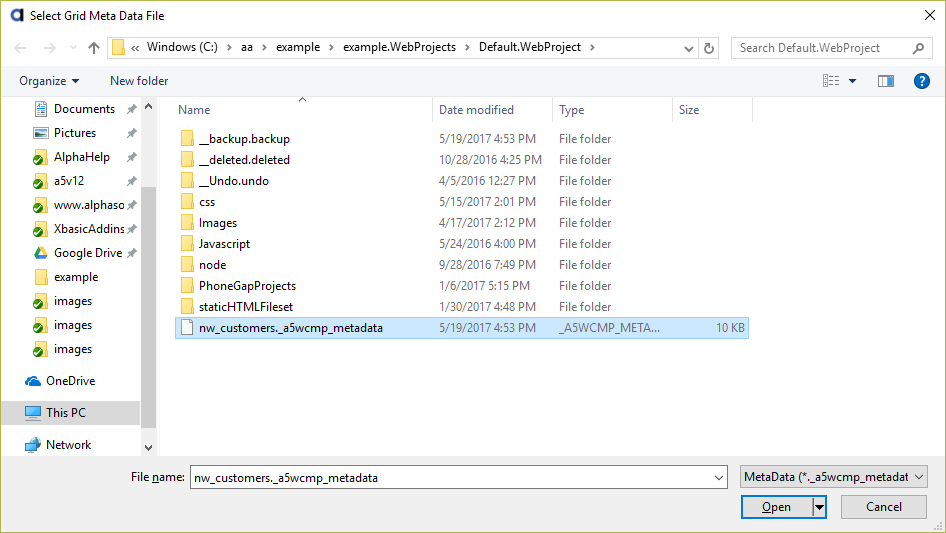The width and height of the screenshot is (946, 533).
Task: Open the www.alphaso quick access folder
Action: (x=89, y=205)
